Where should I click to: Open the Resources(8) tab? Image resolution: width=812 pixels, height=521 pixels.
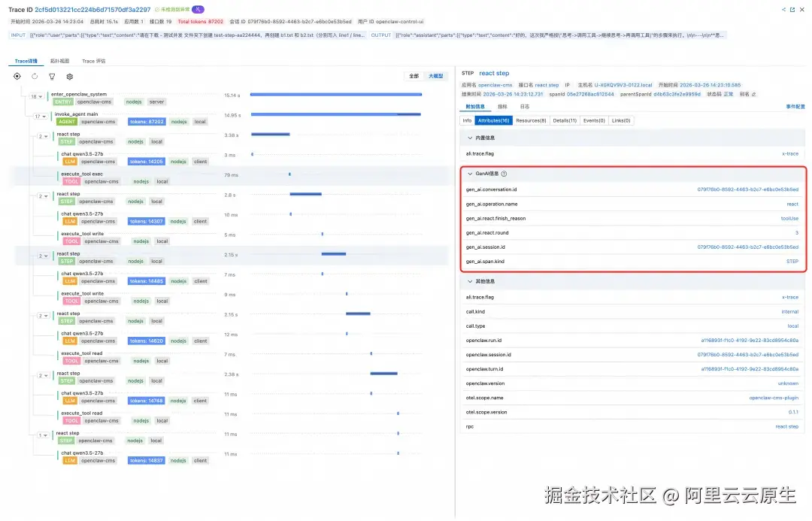click(x=532, y=120)
